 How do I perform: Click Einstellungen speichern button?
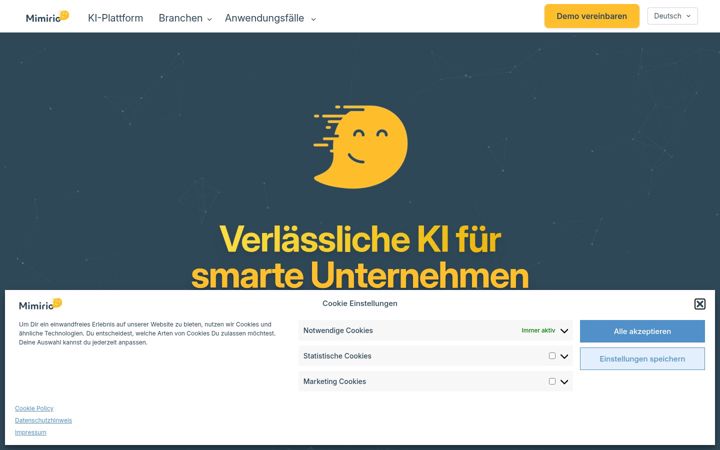click(642, 359)
